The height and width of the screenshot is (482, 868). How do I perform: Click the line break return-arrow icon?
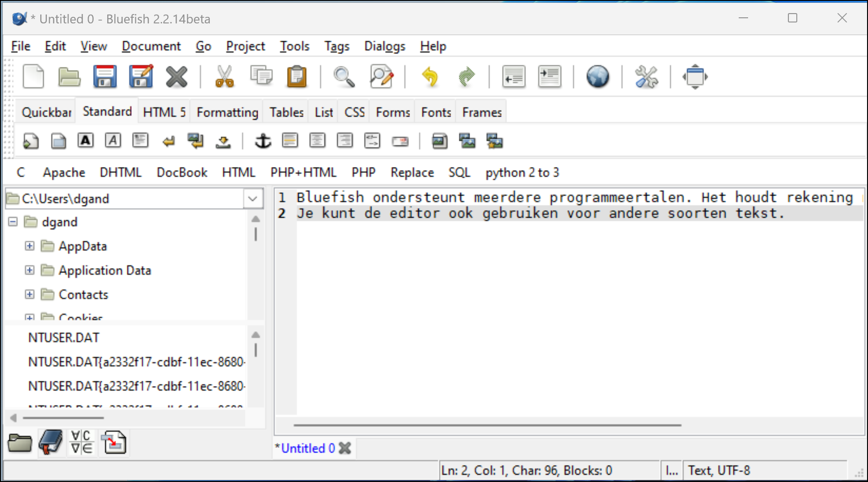coord(169,141)
